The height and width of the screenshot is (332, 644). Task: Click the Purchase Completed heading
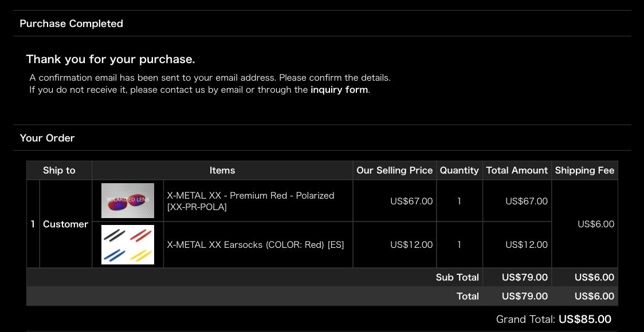click(71, 23)
